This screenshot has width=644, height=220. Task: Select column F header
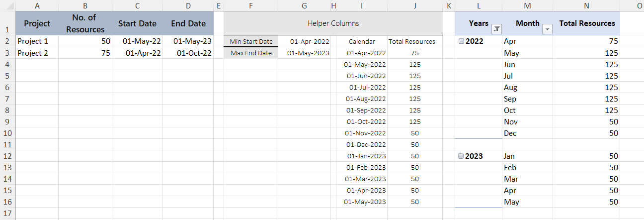coord(251,5)
